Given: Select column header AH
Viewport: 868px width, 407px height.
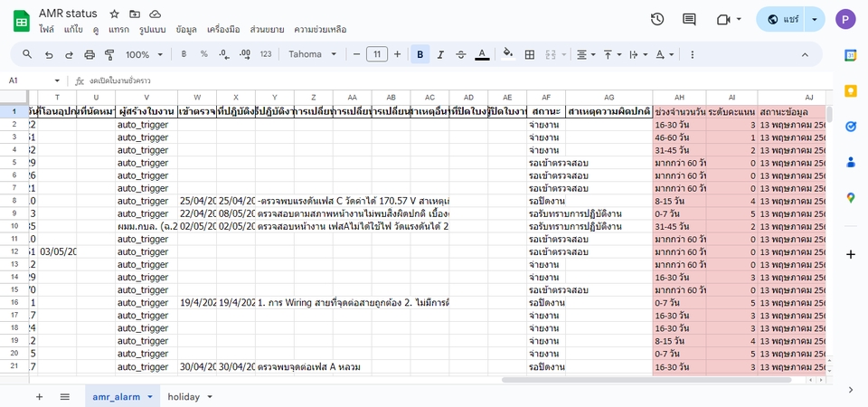Looking at the screenshot, I should click(x=679, y=97).
